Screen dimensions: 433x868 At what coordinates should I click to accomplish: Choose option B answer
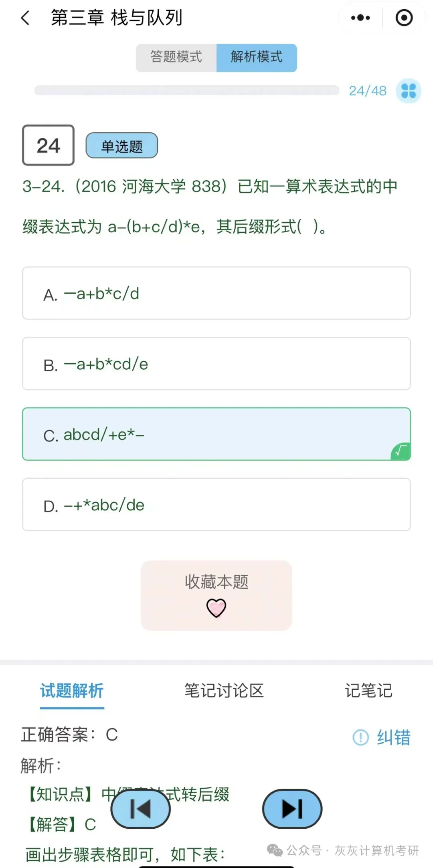(216, 364)
